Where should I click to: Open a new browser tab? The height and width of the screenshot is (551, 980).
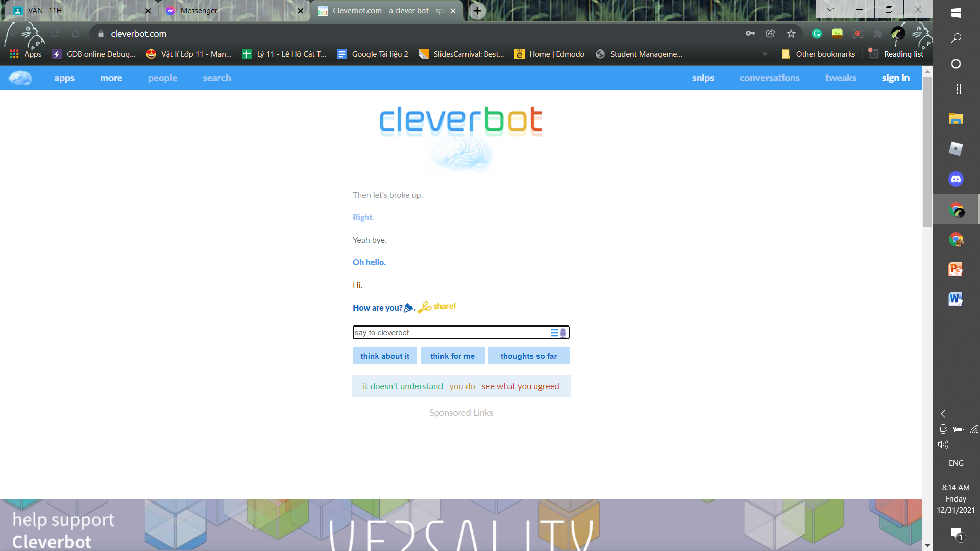[477, 11]
